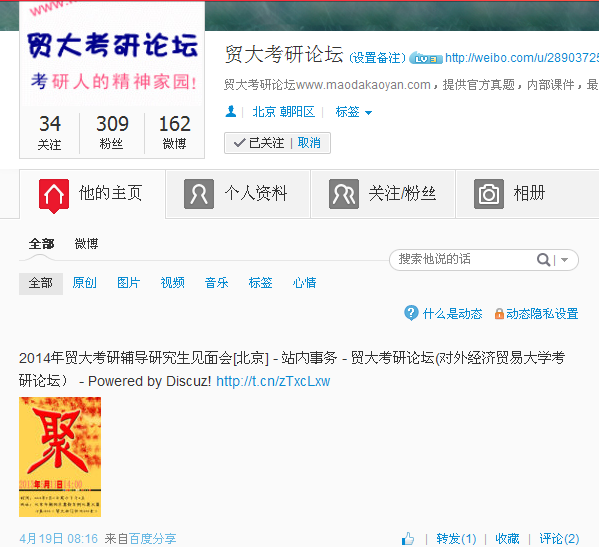The image size is (599, 547).
Task: Select the 全部 filter chip
Action: point(41,283)
